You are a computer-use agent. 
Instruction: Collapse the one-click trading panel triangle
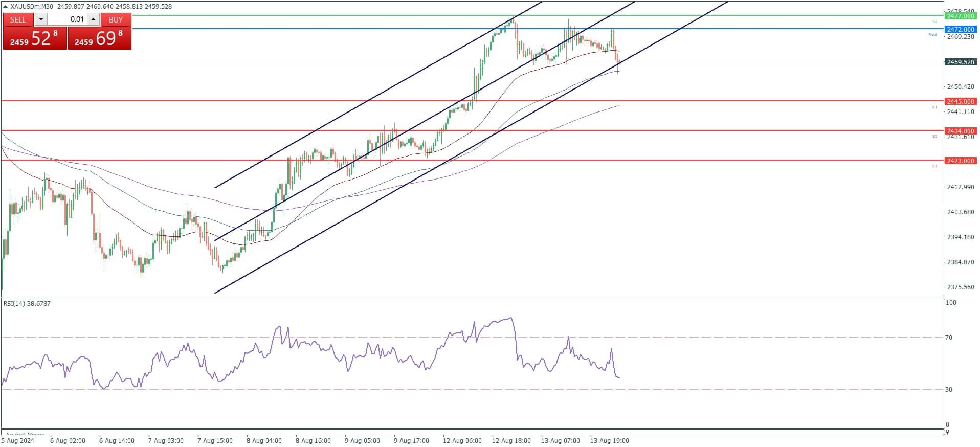6,7
